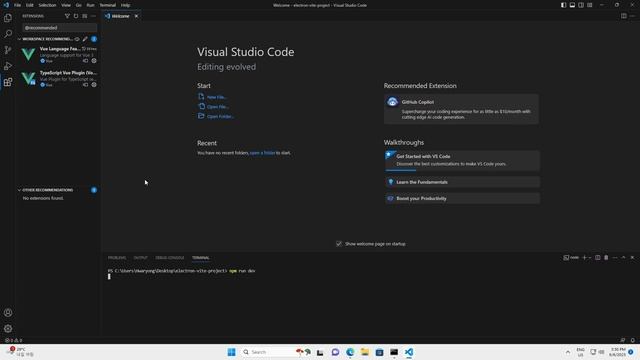This screenshot has height=360, width=640.
Task: Open the Help menu
Action: point(125,5)
